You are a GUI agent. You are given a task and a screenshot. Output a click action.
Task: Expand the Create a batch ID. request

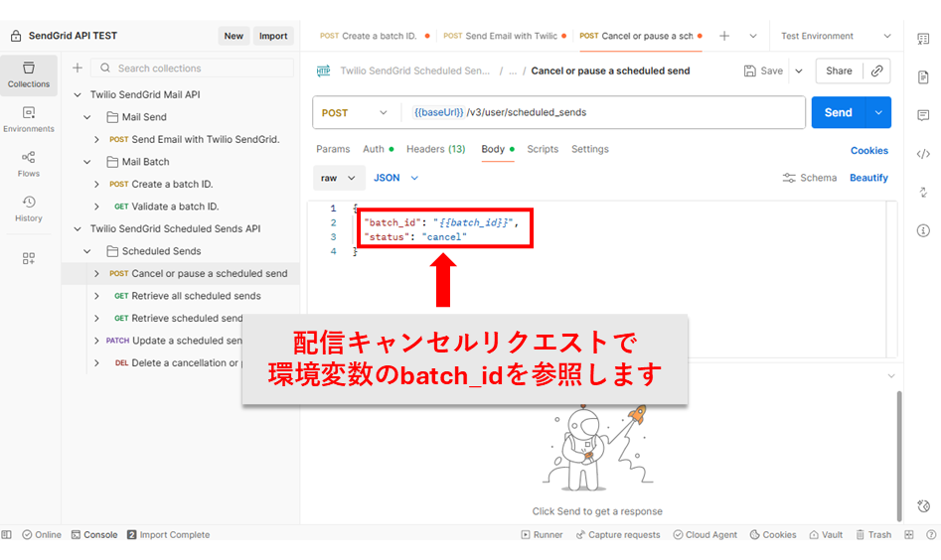(x=96, y=184)
